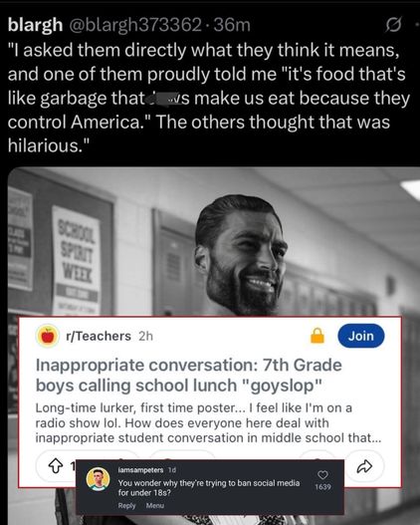The width and height of the screenshot is (420, 525).
Task: Like the iamsampeters comment with the heart
Action: click(322, 475)
